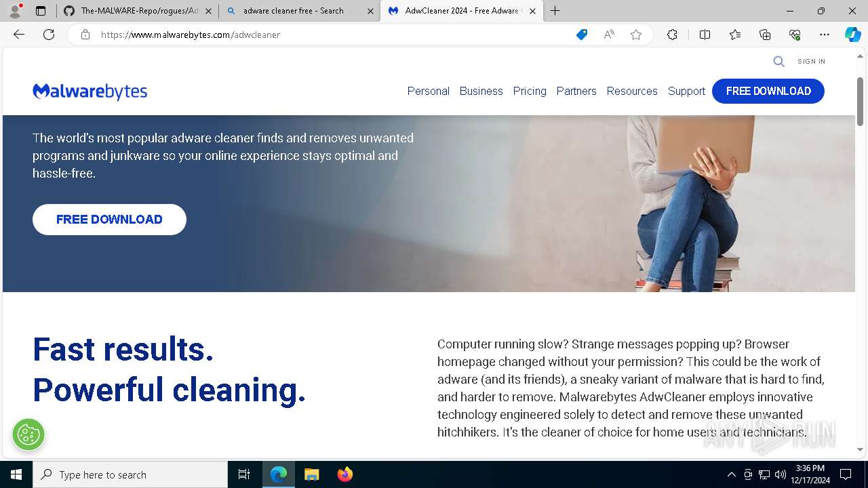Click the 'Powerful cleaning.' heading text
868x488 pixels.
pyautogui.click(x=170, y=390)
